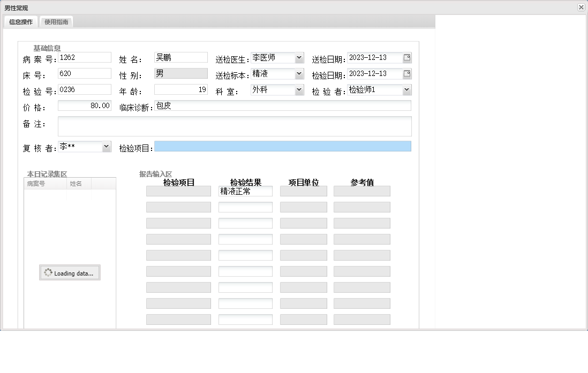Select the 信息操作 tab
Image resolution: width=588 pixels, height=373 pixels.
pos(20,22)
